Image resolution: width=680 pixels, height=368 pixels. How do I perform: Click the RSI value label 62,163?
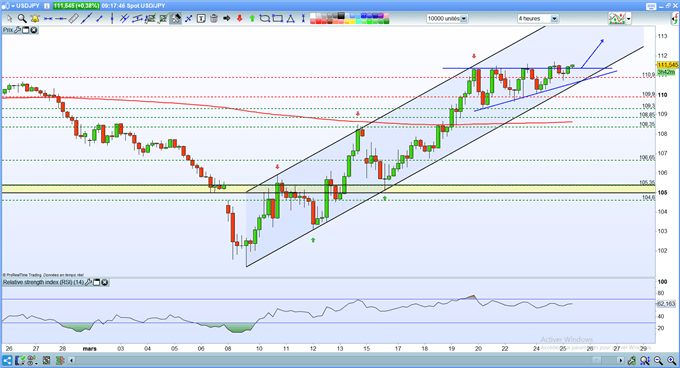click(667, 304)
